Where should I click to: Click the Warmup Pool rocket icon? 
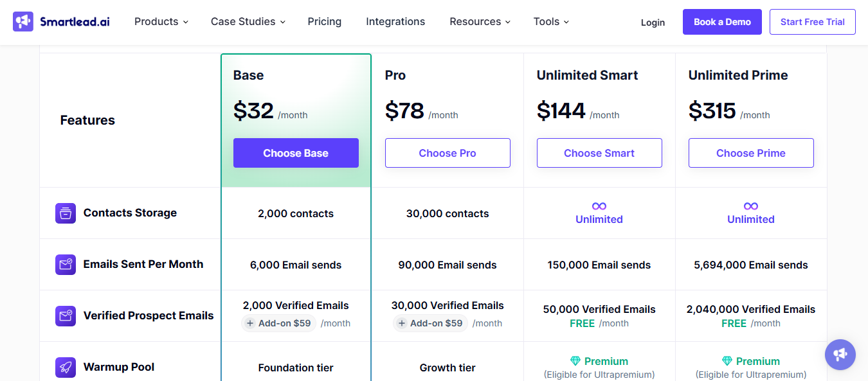click(x=65, y=366)
